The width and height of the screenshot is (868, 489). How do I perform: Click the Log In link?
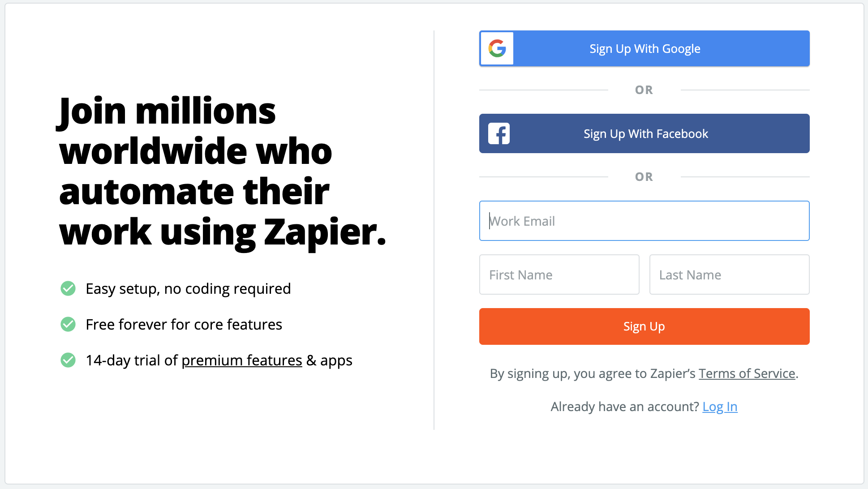pyautogui.click(x=720, y=407)
